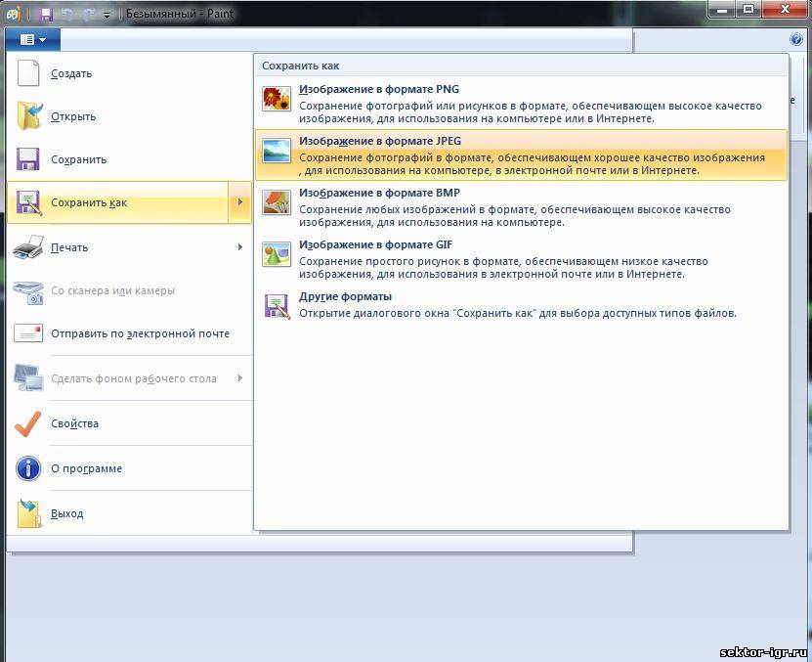Open Свойства of the image
Screen dimensions: 812x662
point(129,423)
